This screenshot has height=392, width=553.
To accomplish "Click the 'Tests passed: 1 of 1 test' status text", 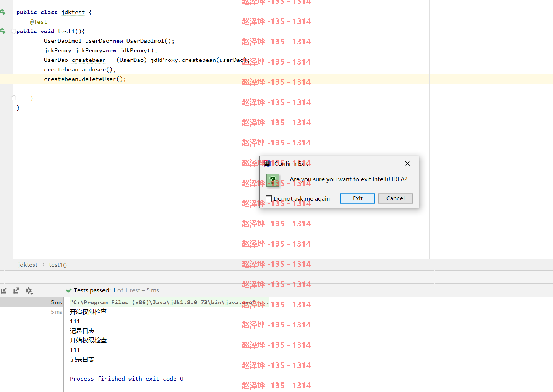I will (x=116, y=290).
